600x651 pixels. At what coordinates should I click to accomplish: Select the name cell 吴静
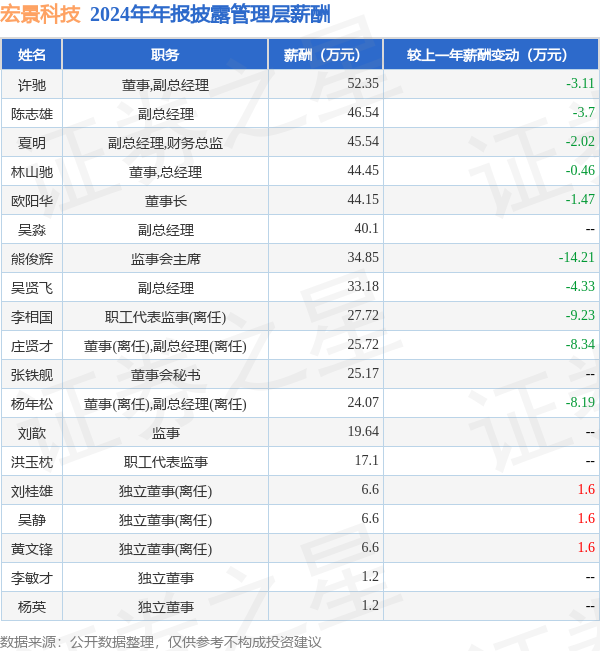click(32, 520)
